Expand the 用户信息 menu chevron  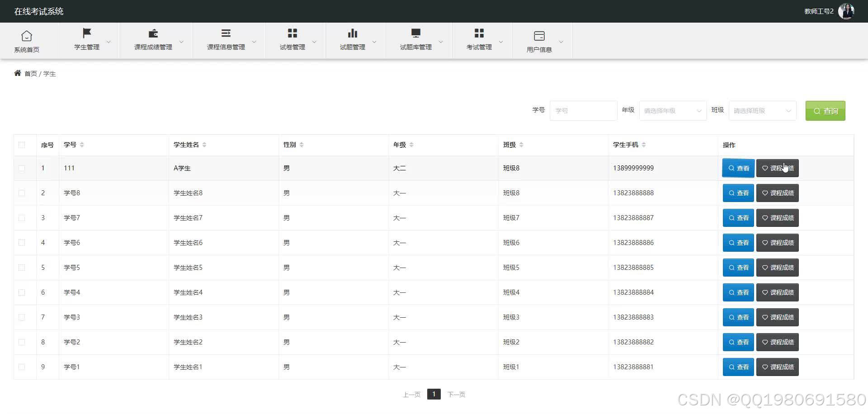pyautogui.click(x=561, y=42)
